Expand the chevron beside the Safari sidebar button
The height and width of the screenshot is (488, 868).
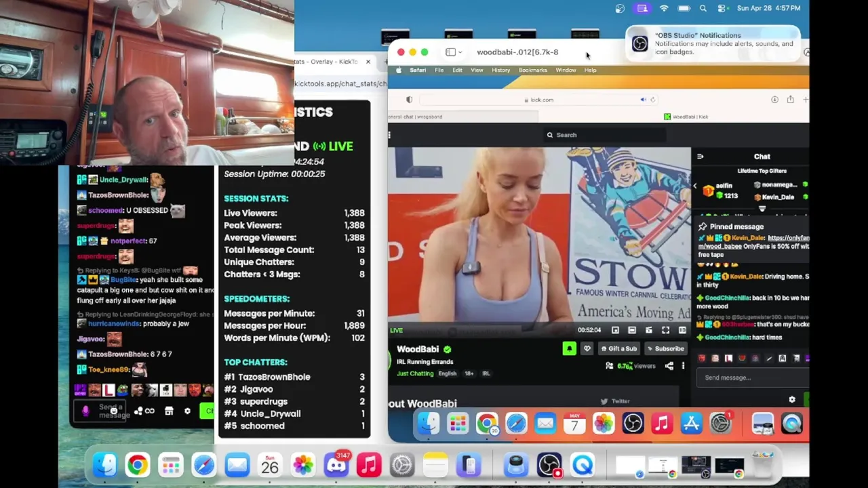click(460, 52)
